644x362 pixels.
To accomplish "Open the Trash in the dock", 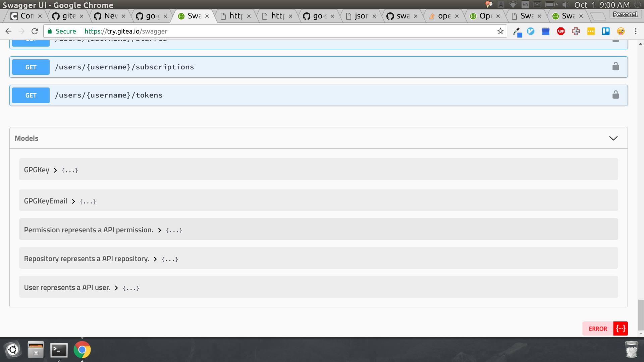I will coord(632,349).
